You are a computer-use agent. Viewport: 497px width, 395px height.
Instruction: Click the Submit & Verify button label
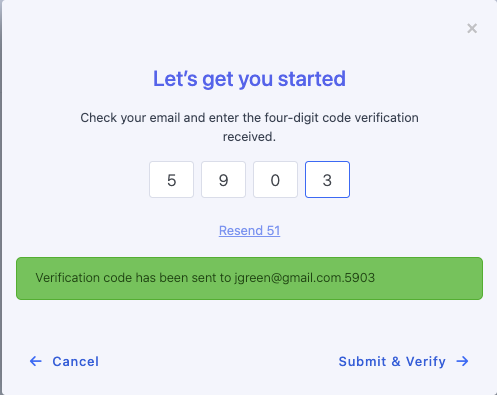pos(392,361)
